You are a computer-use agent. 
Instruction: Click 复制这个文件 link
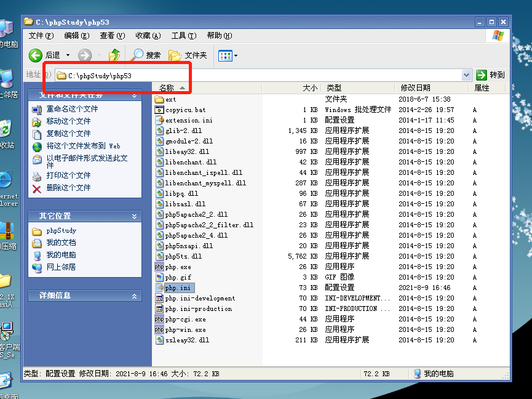(x=68, y=134)
